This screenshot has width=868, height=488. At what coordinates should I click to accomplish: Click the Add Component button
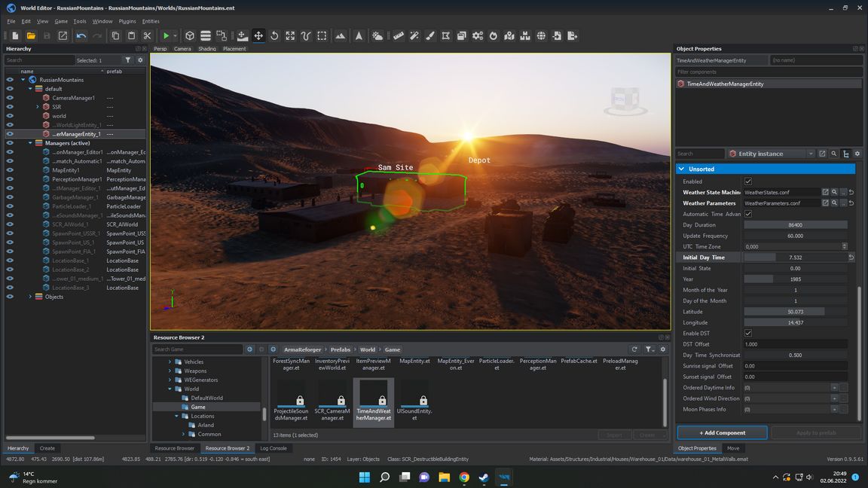point(722,433)
